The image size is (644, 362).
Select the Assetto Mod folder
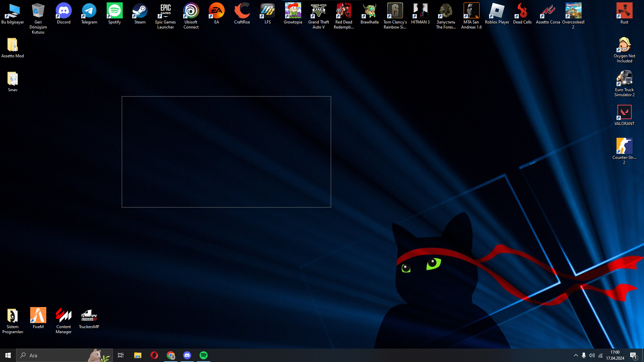pos(13,48)
